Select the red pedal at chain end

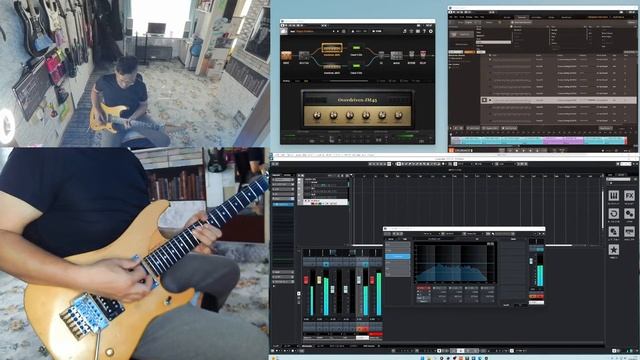pos(423,55)
